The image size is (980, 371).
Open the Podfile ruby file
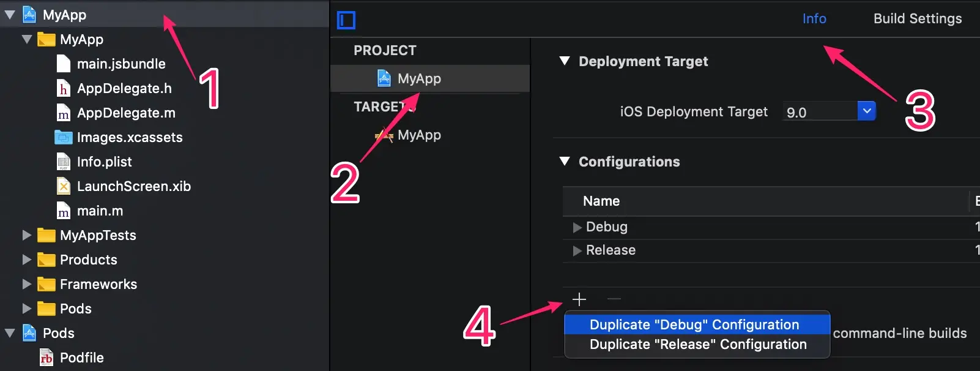click(x=82, y=358)
